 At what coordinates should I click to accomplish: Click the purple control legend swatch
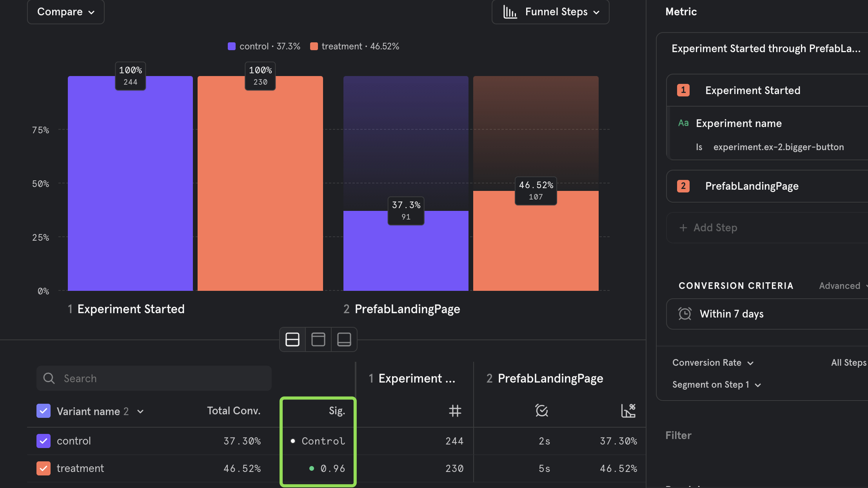click(232, 46)
